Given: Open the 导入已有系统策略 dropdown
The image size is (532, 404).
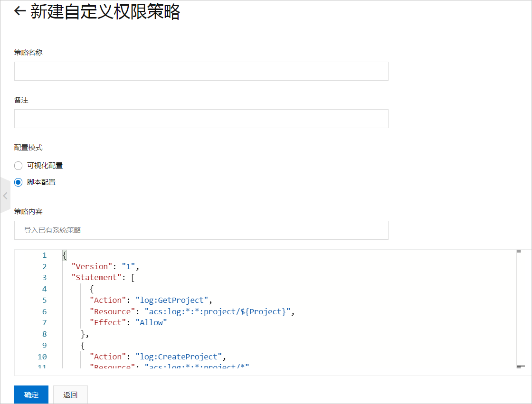Looking at the screenshot, I should click(x=201, y=230).
